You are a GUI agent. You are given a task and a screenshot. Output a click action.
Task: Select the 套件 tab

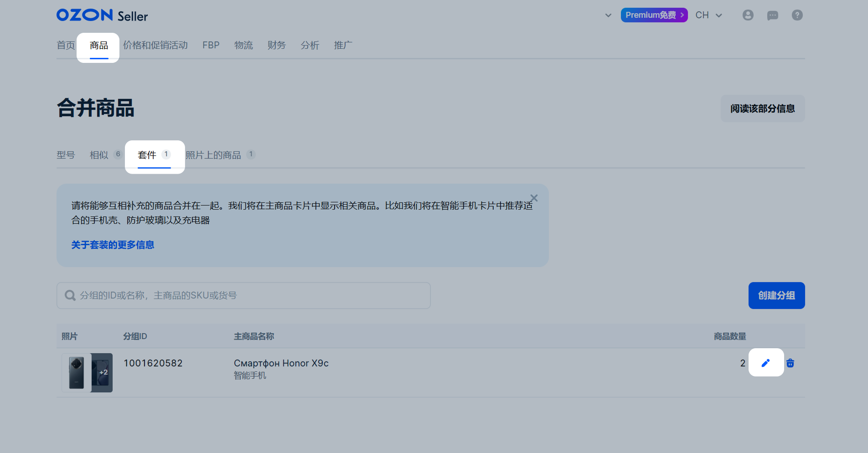coord(155,155)
